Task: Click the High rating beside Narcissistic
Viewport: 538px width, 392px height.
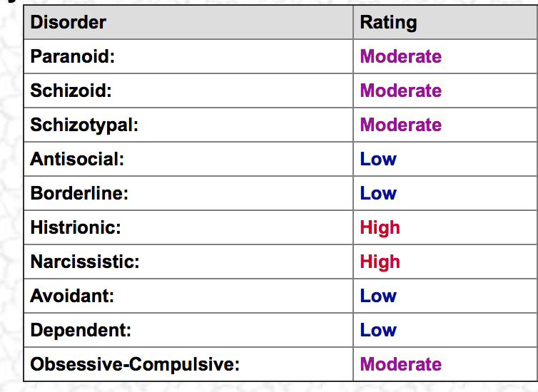Action: (x=380, y=262)
